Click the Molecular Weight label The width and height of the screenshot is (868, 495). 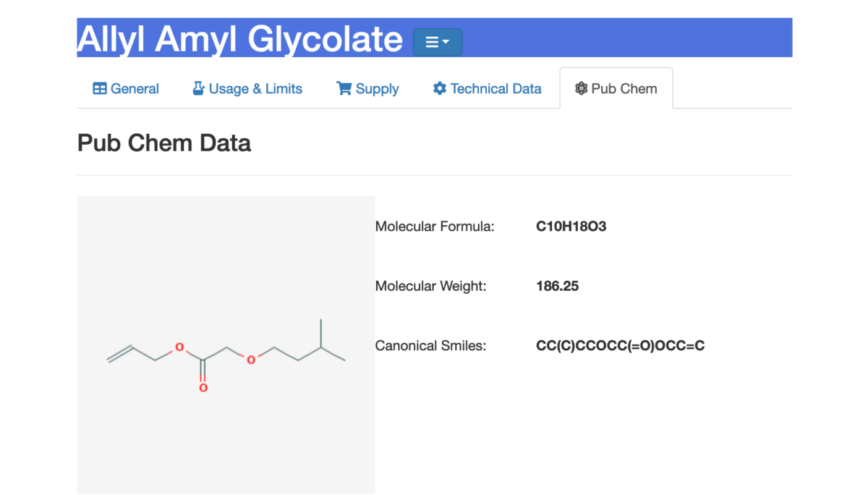431,286
